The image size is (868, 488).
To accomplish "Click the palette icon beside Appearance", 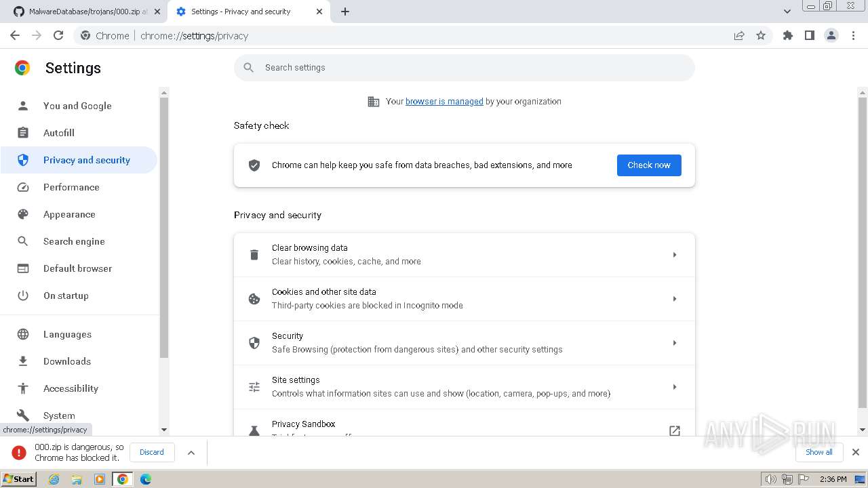I will tap(23, 214).
